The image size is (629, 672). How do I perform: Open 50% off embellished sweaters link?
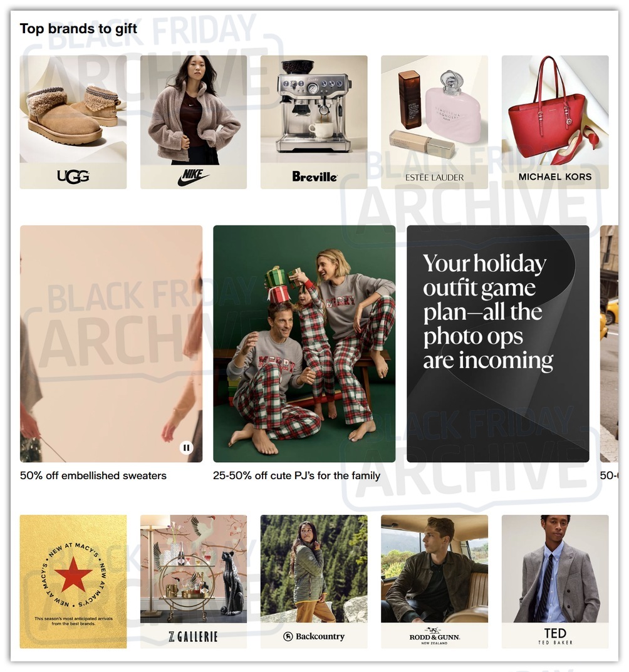[x=93, y=475]
